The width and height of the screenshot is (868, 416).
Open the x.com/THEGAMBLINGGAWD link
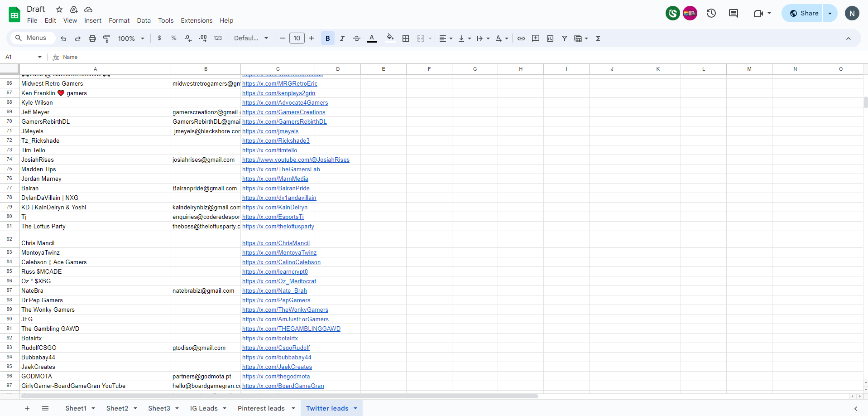[291, 329]
